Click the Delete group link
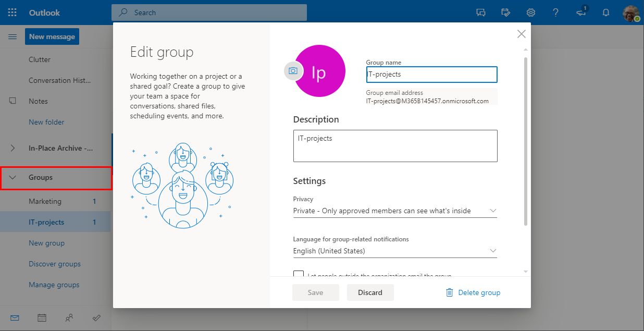The width and height of the screenshot is (644, 331). 473,292
